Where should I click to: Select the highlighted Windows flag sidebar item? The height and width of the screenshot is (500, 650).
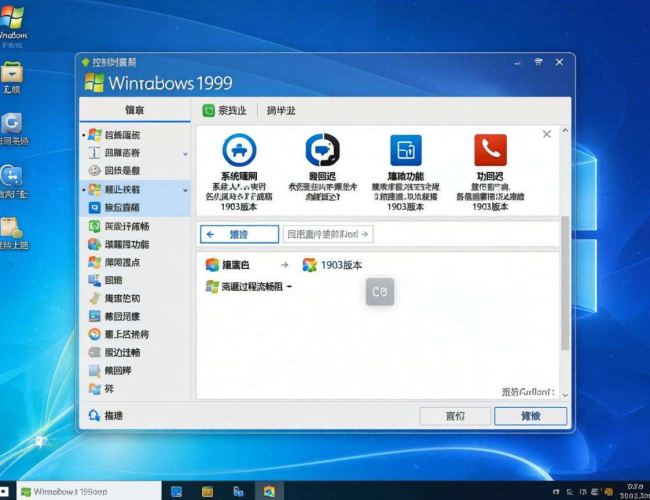point(136,189)
